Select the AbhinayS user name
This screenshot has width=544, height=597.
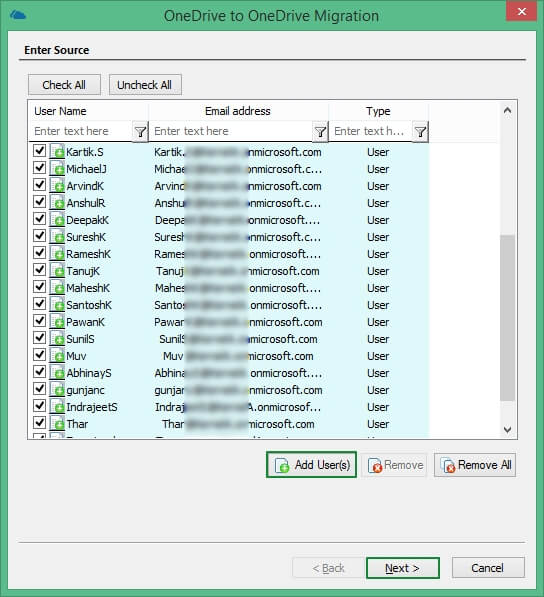click(89, 373)
